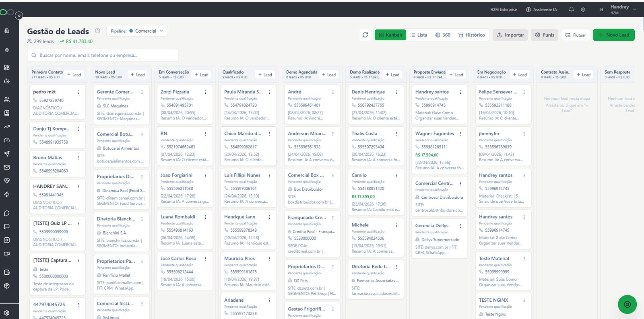This screenshot has height=319, width=644.
Task: Click H2M Enterprise in top bar
Action: click(x=504, y=10)
